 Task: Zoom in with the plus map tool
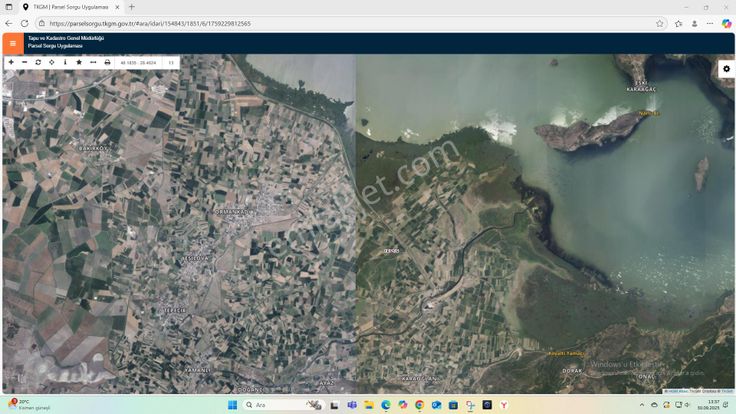[x=11, y=62]
